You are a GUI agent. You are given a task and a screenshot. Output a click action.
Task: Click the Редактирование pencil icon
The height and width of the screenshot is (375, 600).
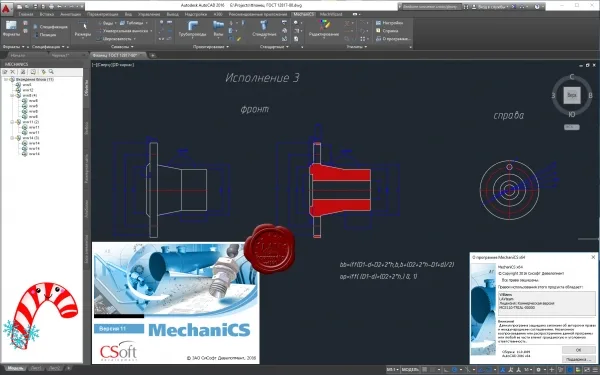point(324,25)
